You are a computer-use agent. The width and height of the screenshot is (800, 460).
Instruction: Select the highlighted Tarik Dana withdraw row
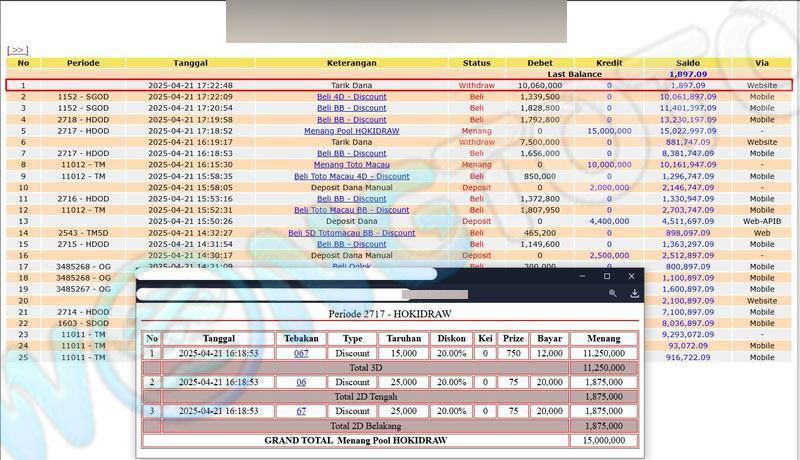[x=400, y=86]
